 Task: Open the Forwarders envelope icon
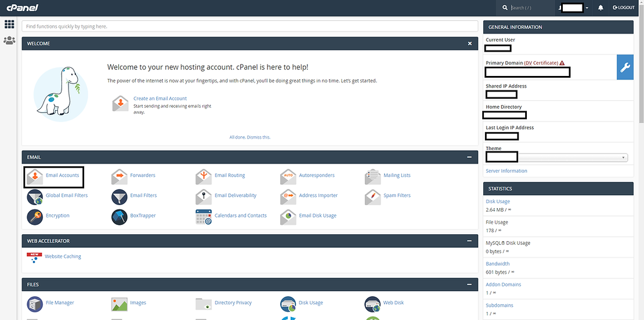pyautogui.click(x=119, y=176)
